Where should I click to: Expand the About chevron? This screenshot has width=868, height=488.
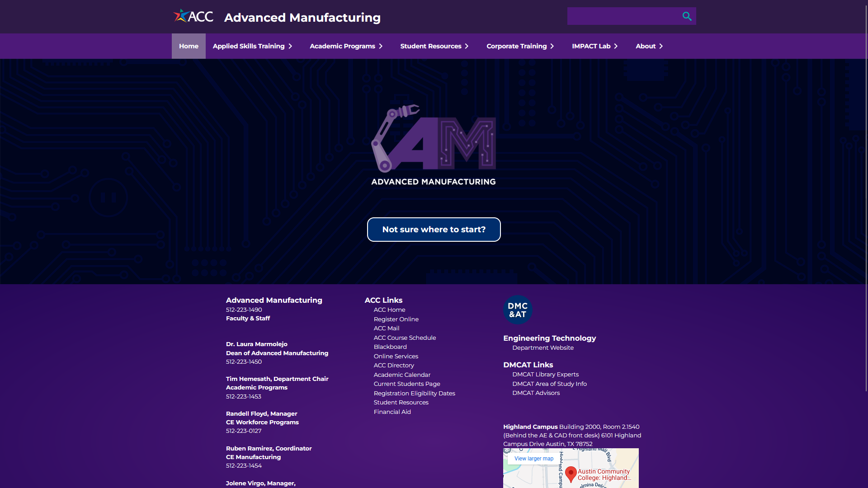661,46
